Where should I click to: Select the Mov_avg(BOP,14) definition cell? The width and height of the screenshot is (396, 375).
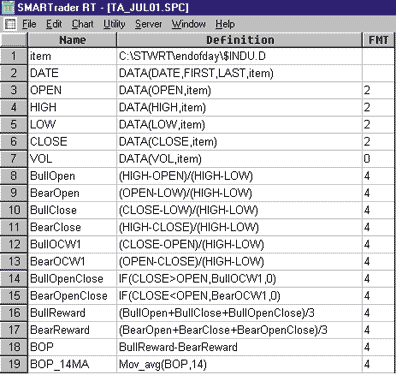[240, 364]
